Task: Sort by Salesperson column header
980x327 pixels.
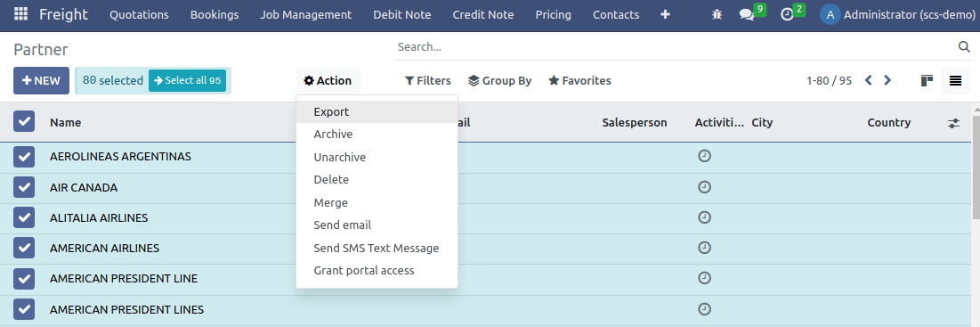Action: point(635,123)
